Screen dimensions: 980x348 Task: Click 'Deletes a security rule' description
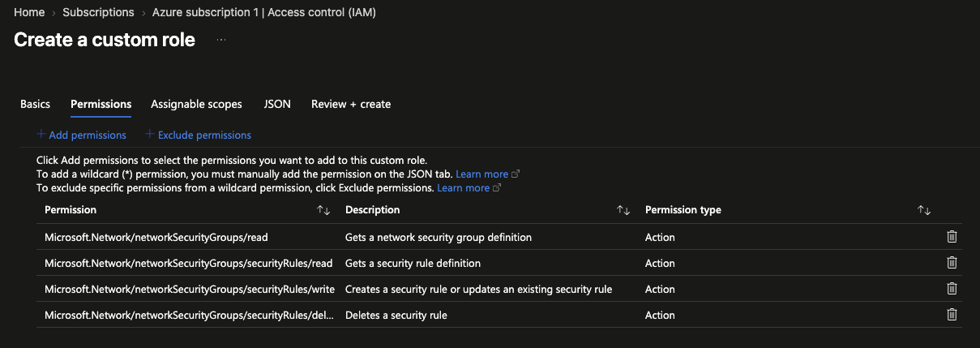[x=396, y=315]
